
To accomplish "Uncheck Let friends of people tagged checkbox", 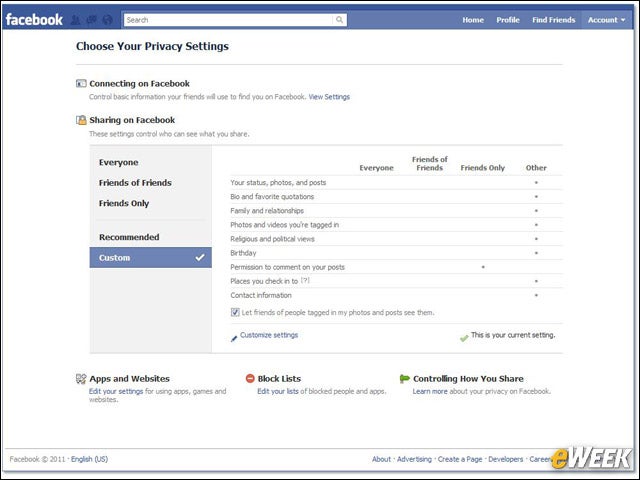I will coord(235,312).
